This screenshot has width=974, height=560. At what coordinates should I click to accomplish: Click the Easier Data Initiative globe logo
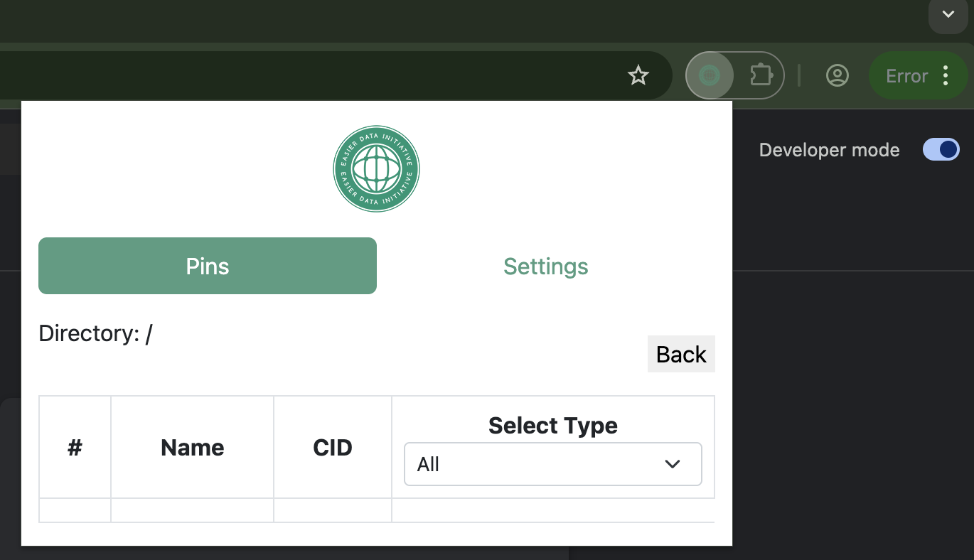tap(376, 168)
